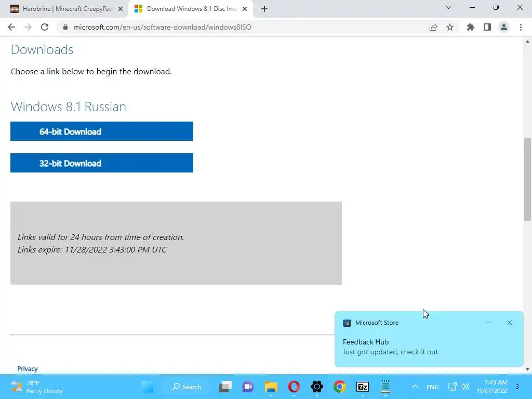Click the page vertical scrollbar thumb
The width and height of the screenshot is (532, 399).
[x=527, y=179]
